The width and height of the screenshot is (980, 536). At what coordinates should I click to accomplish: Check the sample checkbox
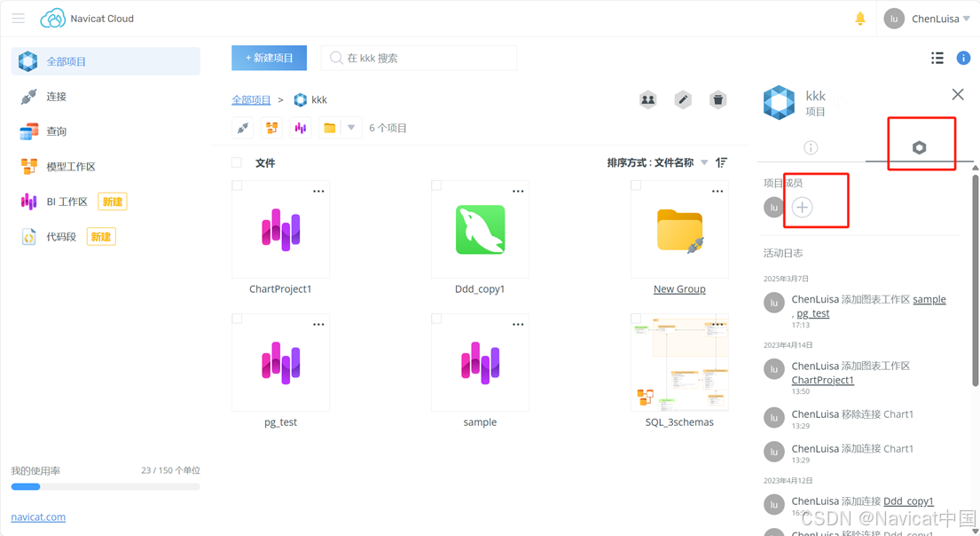click(x=436, y=319)
